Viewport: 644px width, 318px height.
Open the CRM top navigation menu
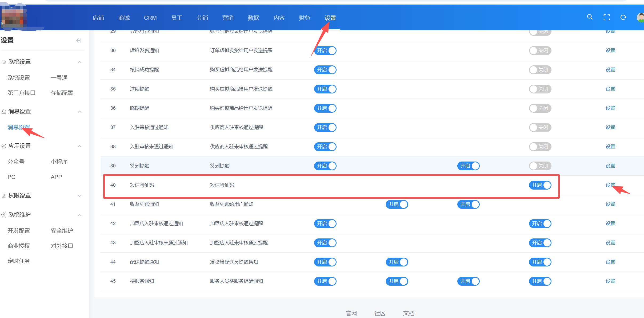(x=150, y=18)
